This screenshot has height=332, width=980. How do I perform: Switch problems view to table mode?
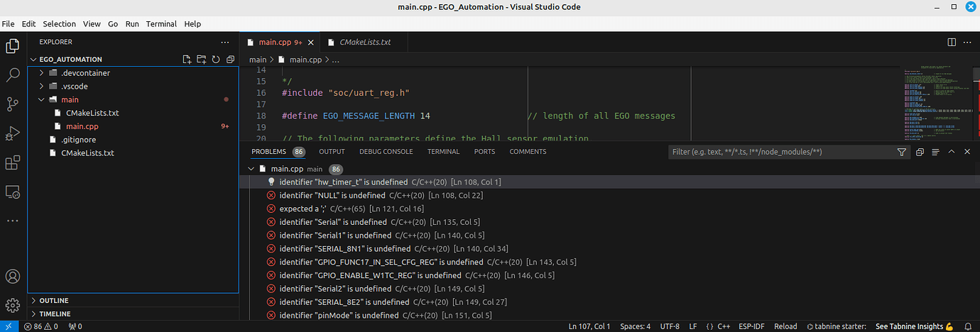(935, 152)
